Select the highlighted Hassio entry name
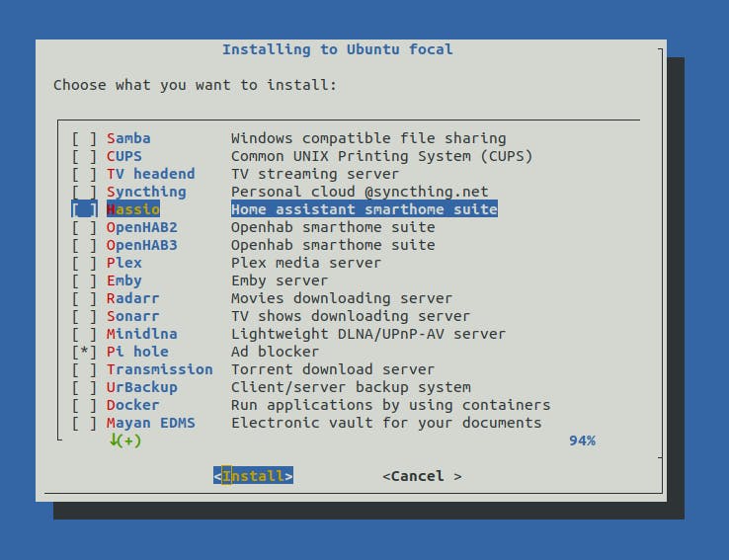Image resolution: width=729 pixels, height=560 pixels. (133, 209)
